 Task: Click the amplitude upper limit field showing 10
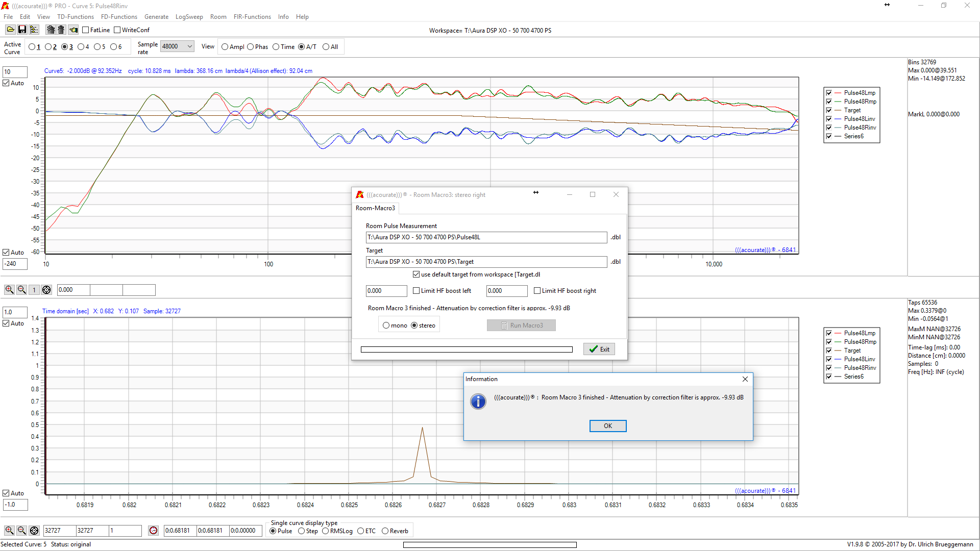[15, 72]
